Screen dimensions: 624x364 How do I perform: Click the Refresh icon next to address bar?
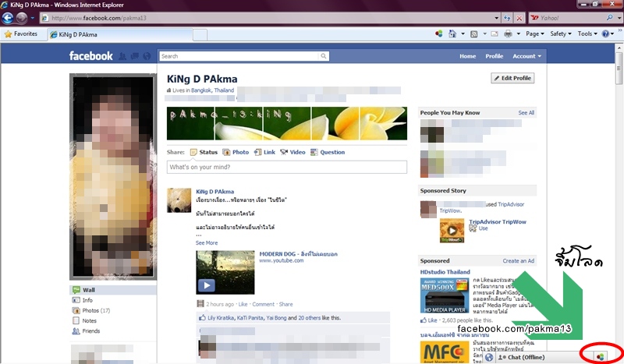[x=507, y=18]
